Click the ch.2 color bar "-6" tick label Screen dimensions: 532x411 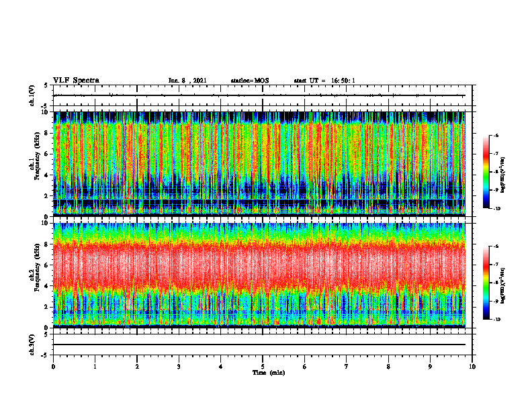(496, 246)
